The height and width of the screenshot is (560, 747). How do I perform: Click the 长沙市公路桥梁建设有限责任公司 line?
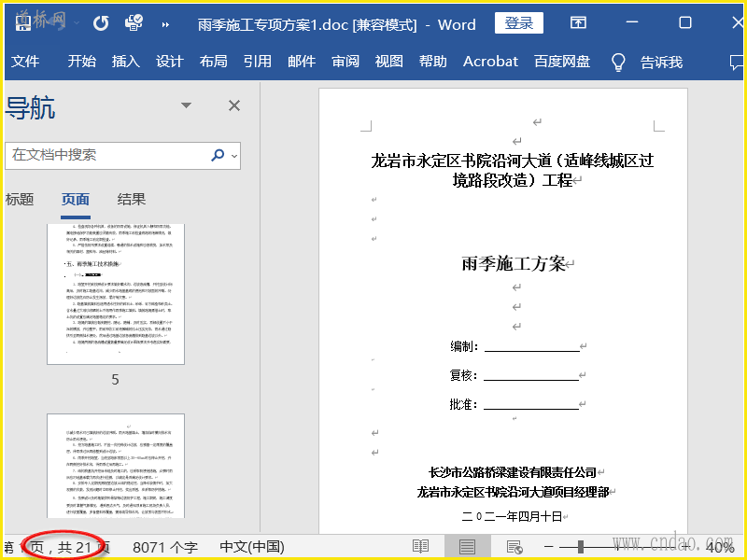(513, 472)
